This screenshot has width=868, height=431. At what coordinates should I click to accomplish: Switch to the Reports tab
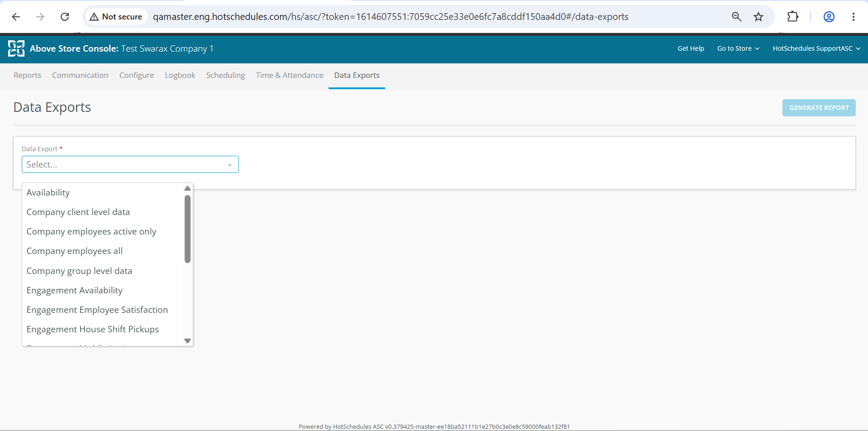pyautogui.click(x=27, y=75)
